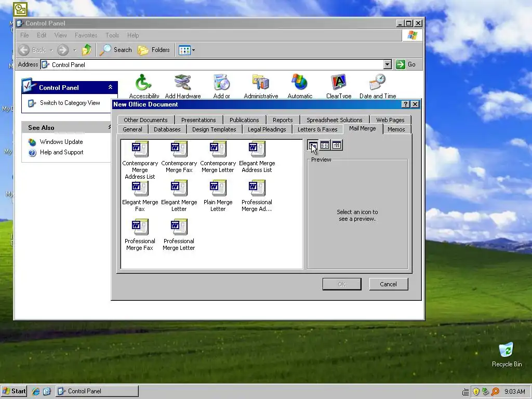Open ClearType Tuning icon
532x399 pixels.
click(339, 86)
